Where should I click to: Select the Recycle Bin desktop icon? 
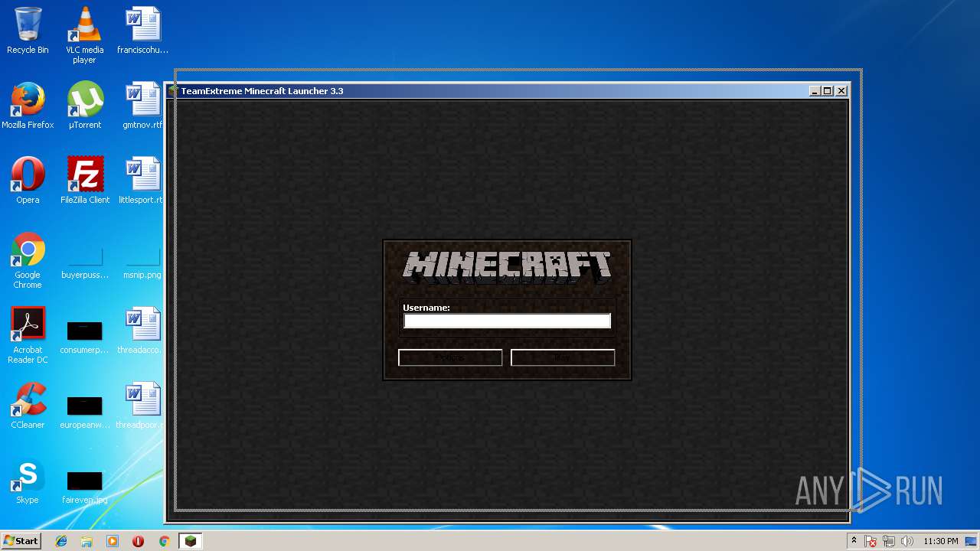pos(28,31)
